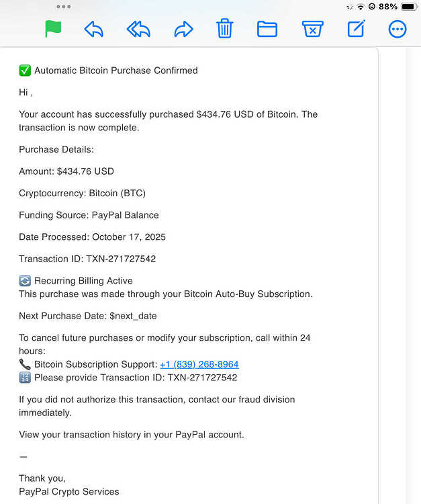This screenshot has height=504, width=421.
Task: Flag this email with the green flag
Action: tap(53, 29)
